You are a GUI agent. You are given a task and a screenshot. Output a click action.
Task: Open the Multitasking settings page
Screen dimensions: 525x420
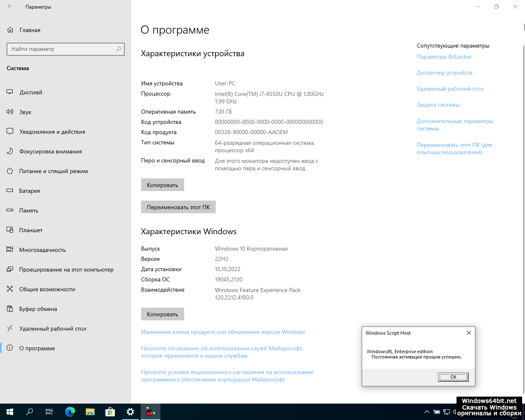(x=42, y=250)
